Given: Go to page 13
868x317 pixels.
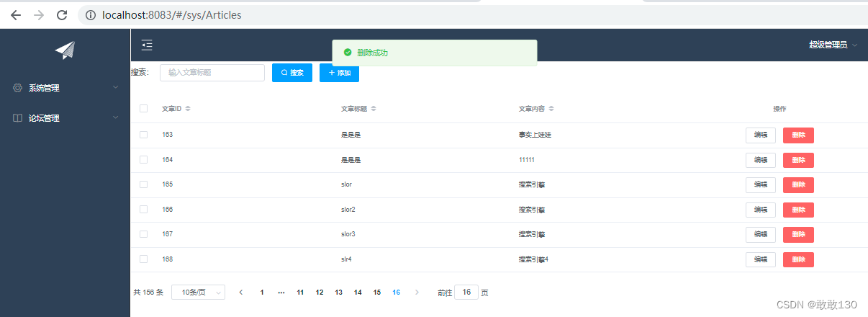Looking at the screenshot, I should tap(339, 293).
